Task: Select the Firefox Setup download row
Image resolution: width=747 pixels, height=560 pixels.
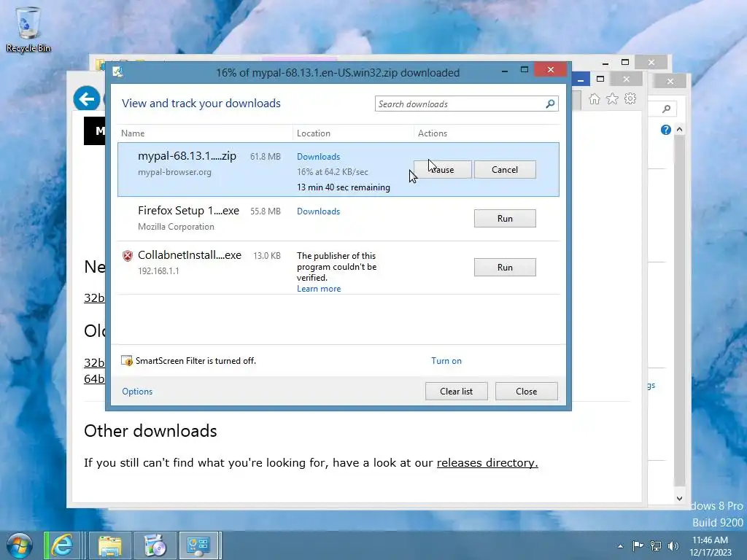Action: [x=338, y=219]
